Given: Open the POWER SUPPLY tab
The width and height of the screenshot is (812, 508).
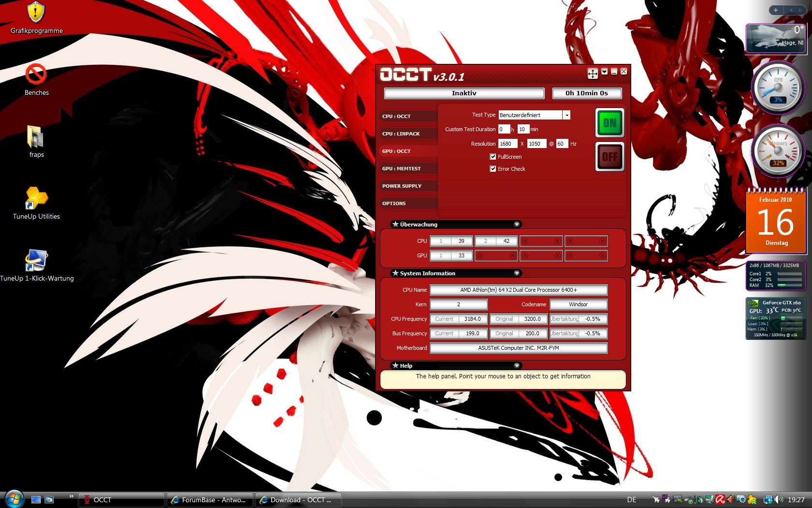Looking at the screenshot, I should 408,186.
